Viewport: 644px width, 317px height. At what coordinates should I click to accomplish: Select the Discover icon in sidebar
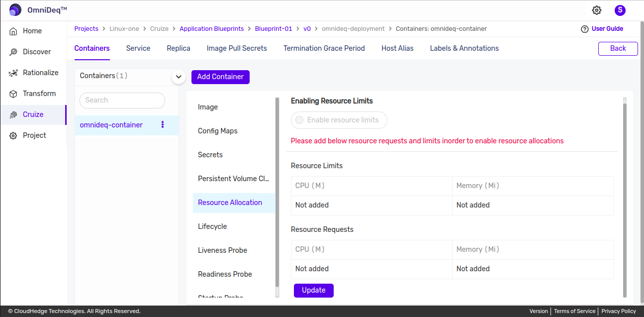click(x=13, y=52)
